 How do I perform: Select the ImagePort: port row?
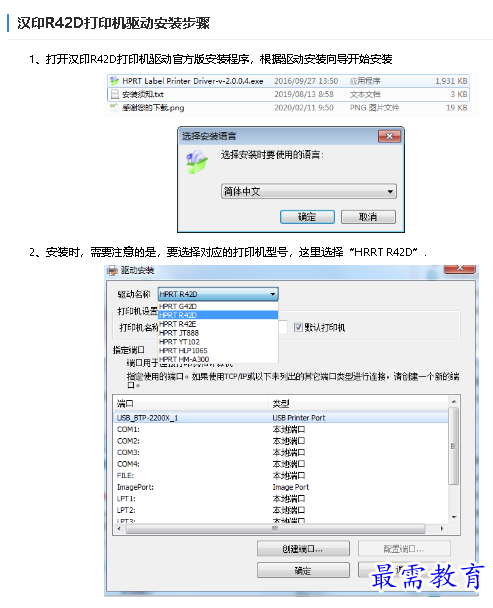click(x=281, y=487)
